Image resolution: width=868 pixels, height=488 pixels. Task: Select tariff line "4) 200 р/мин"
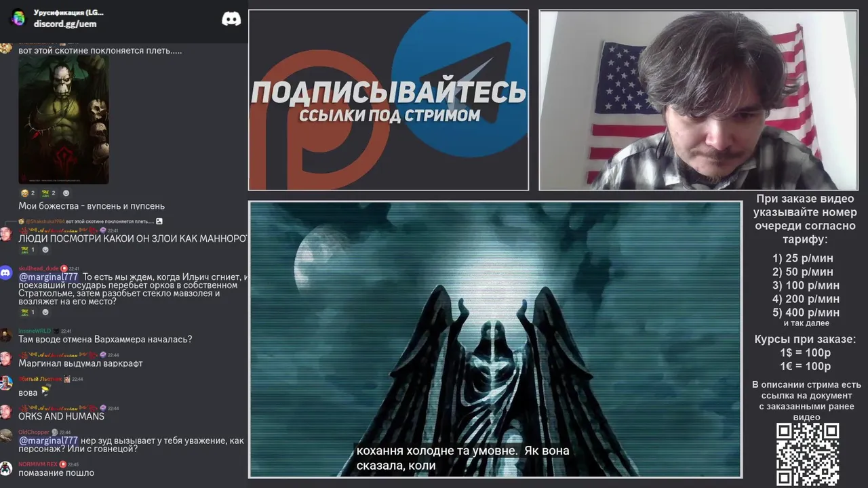pyautogui.click(x=806, y=299)
